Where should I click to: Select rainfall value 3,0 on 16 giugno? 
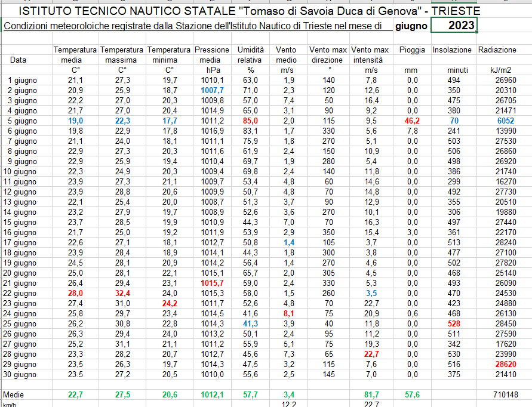[x=412, y=233]
